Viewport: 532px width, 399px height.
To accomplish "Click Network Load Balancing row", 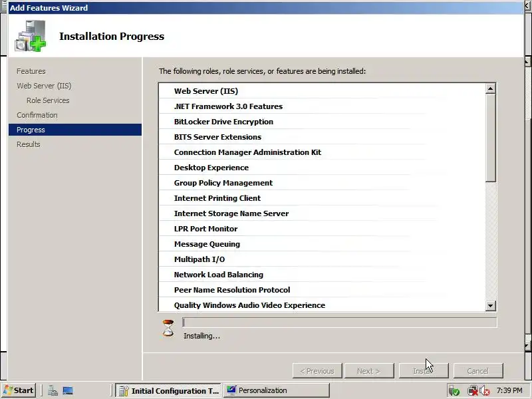I will (323, 274).
